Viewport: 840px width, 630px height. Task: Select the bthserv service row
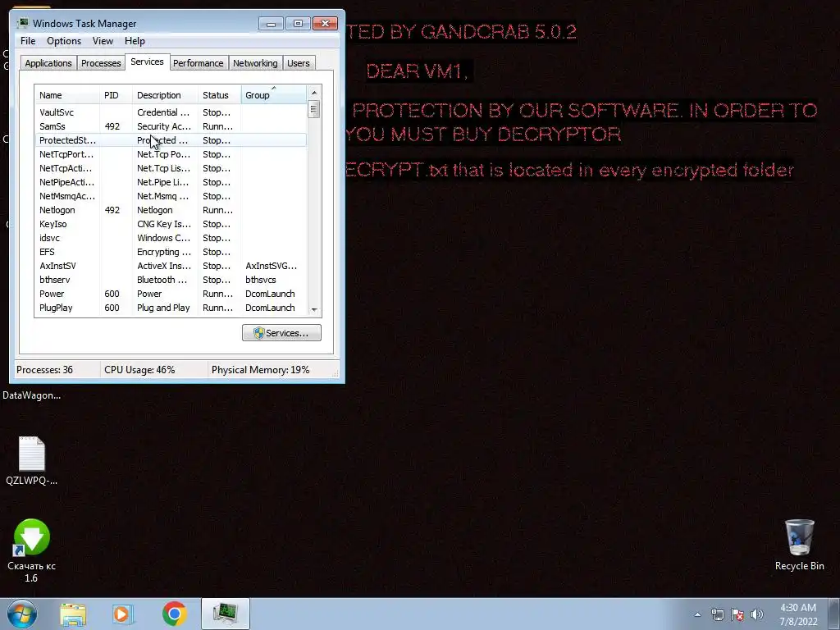coord(171,280)
